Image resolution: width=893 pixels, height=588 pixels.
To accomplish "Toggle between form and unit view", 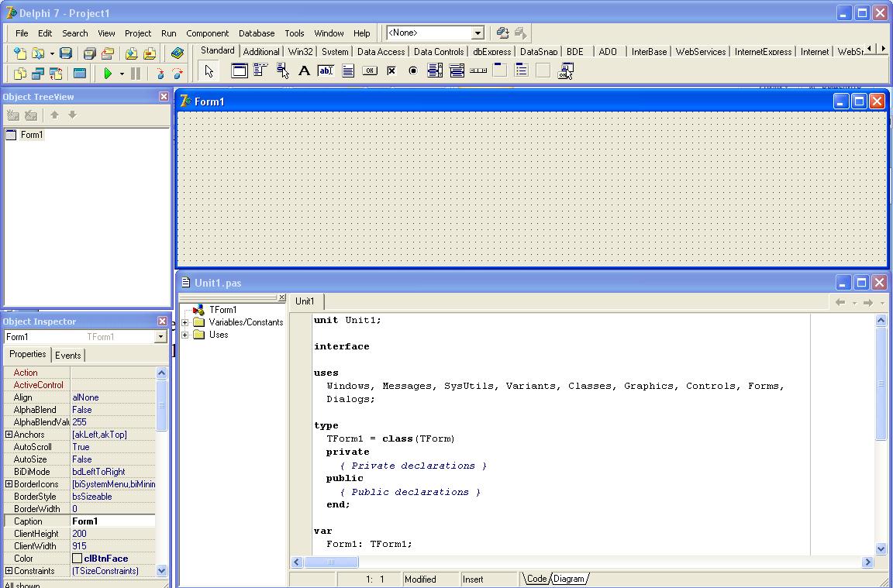I will (x=56, y=74).
